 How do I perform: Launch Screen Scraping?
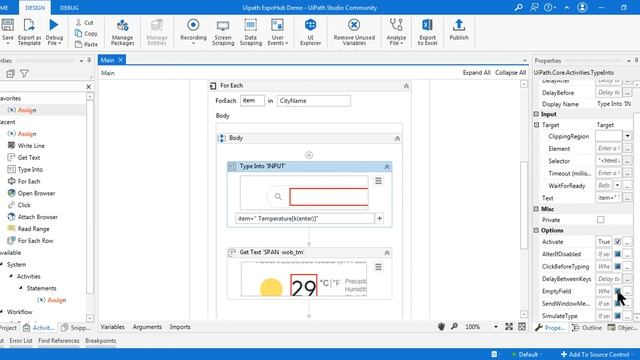pos(223,32)
